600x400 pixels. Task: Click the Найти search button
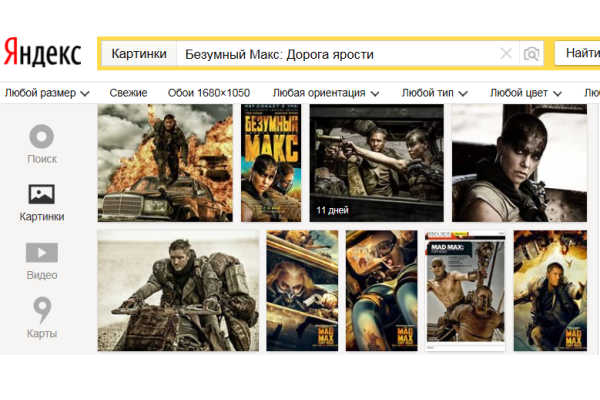pos(579,53)
